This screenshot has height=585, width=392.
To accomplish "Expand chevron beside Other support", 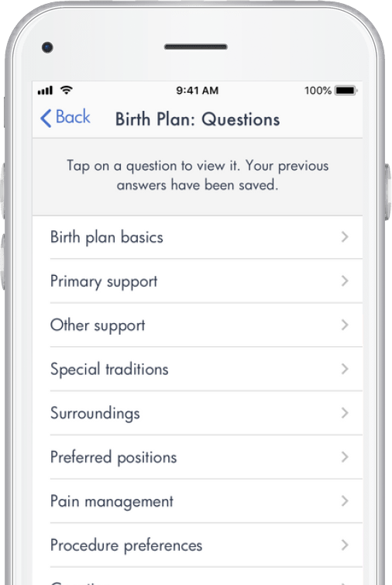I will click(x=345, y=325).
